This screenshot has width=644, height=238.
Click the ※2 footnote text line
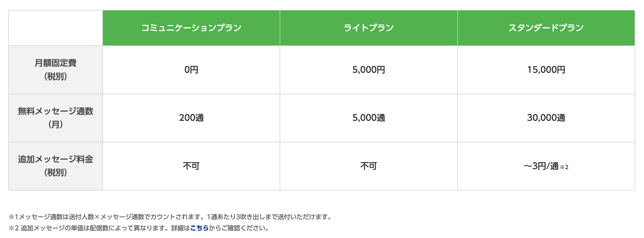pos(139,228)
